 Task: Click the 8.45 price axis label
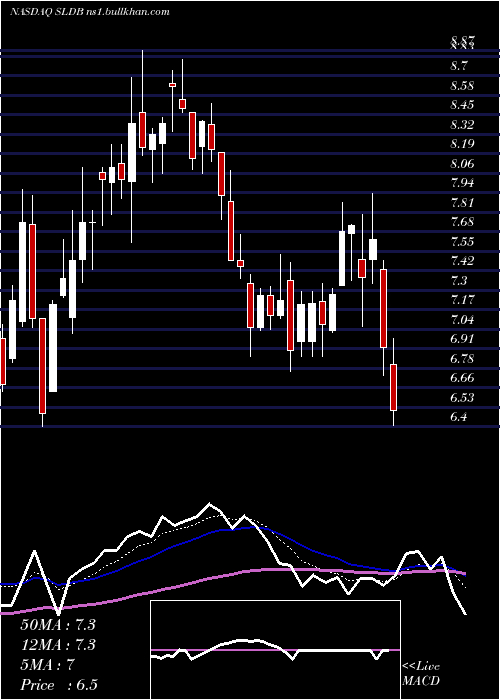[462, 105]
